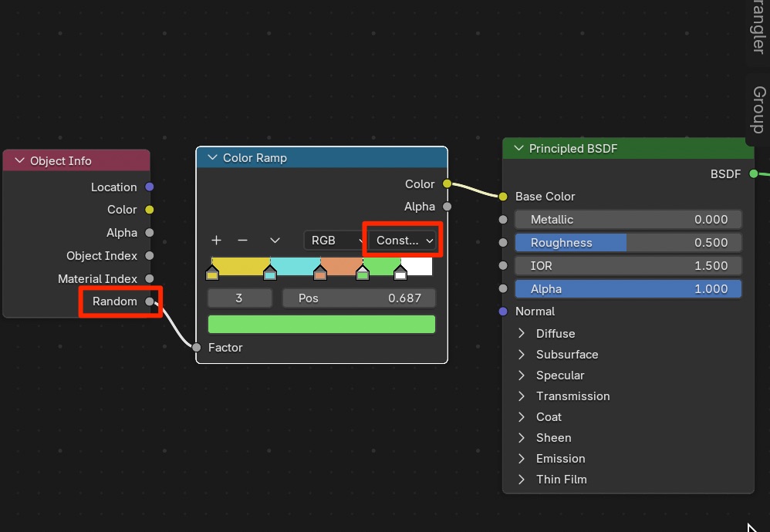The width and height of the screenshot is (770, 532).
Task: Open the Constant interpolation dropdown
Action: (404, 241)
